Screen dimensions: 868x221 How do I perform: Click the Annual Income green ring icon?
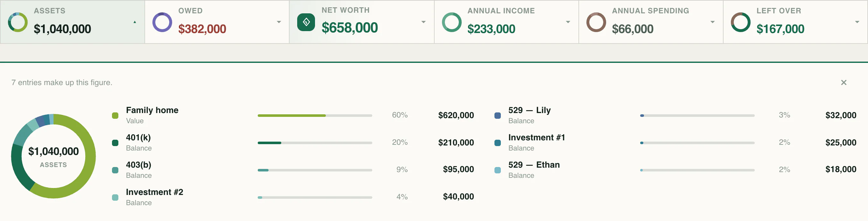pyautogui.click(x=451, y=22)
